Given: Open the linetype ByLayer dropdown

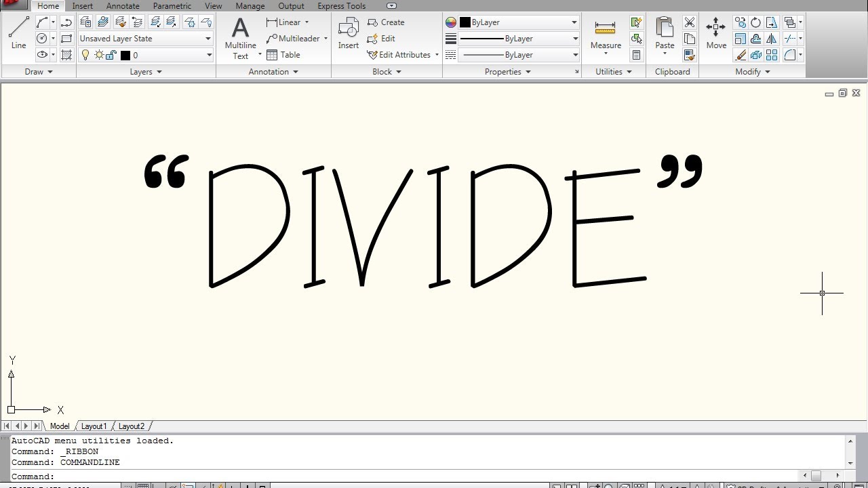Looking at the screenshot, I should click(519, 55).
